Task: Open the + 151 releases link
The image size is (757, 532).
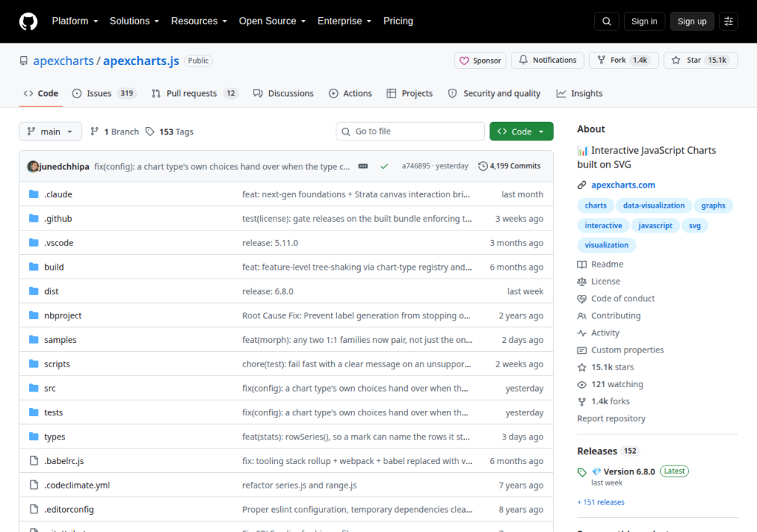Action: pyautogui.click(x=600, y=502)
